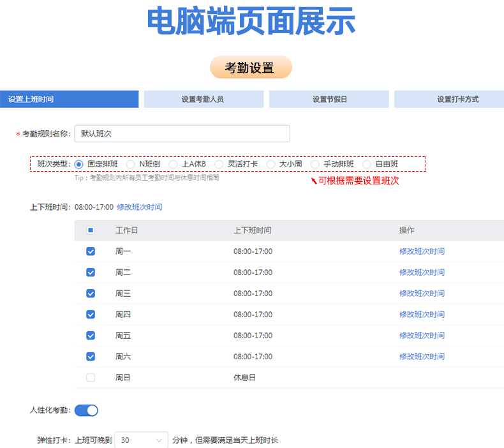Click the 周五 day label
Screen dimensions: 504x448
pos(123,336)
